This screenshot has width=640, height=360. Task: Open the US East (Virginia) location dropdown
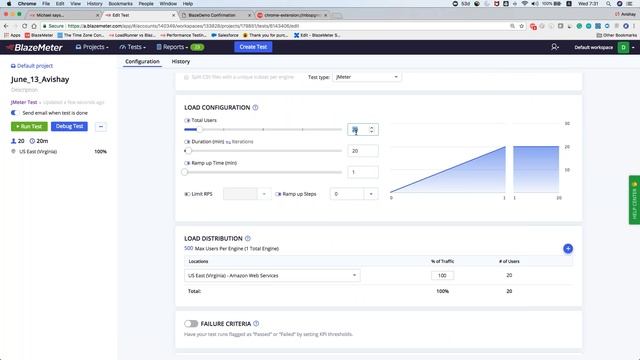(272, 276)
